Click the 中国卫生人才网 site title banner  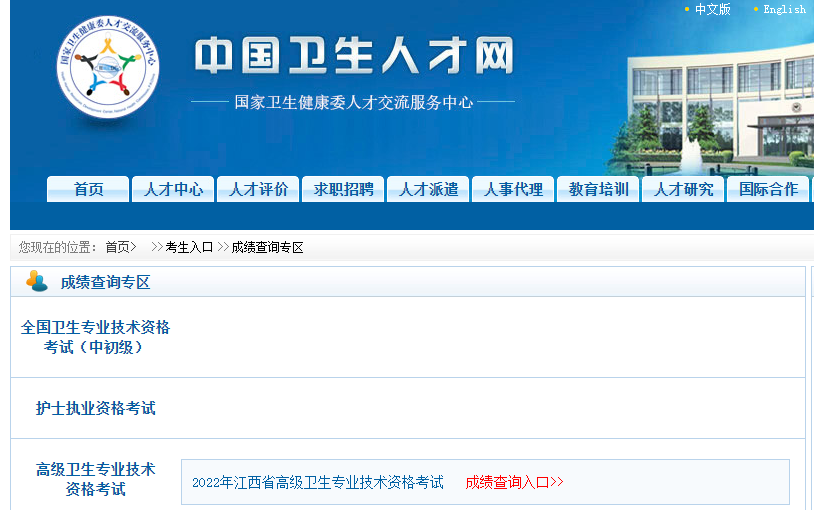click(x=354, y=57)
